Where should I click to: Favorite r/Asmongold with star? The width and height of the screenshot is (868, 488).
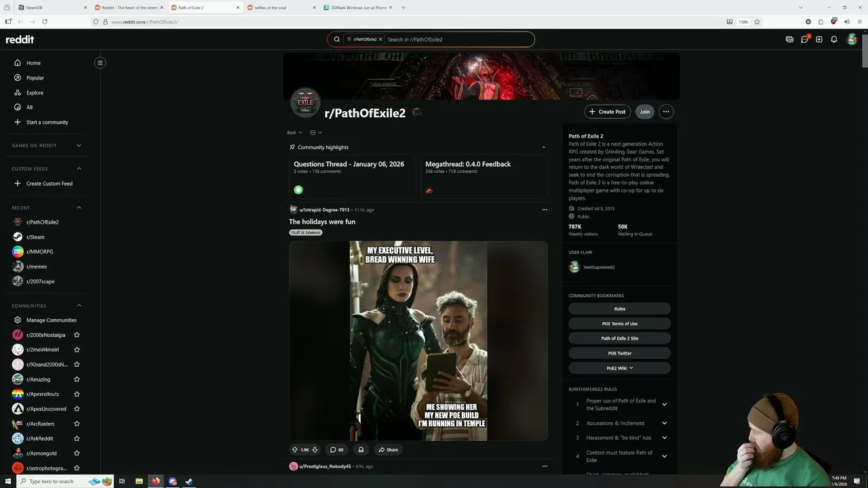(x=77, y=453)
